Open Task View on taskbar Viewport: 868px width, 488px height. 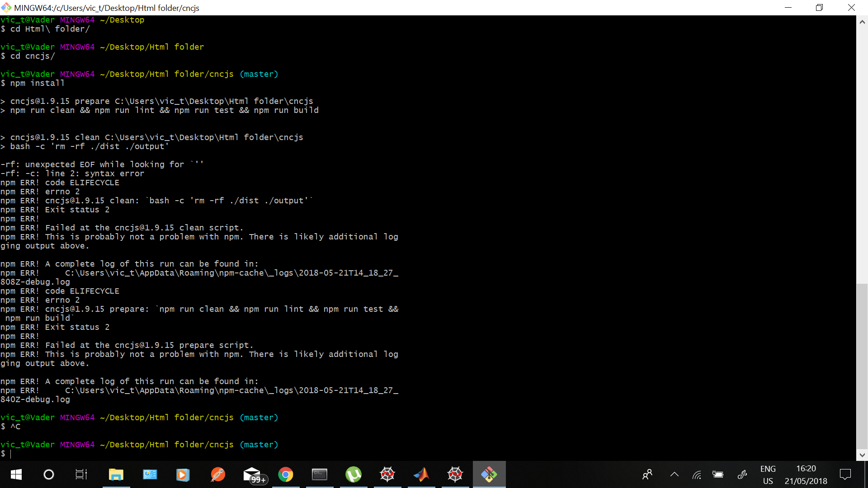coord(81,474)
